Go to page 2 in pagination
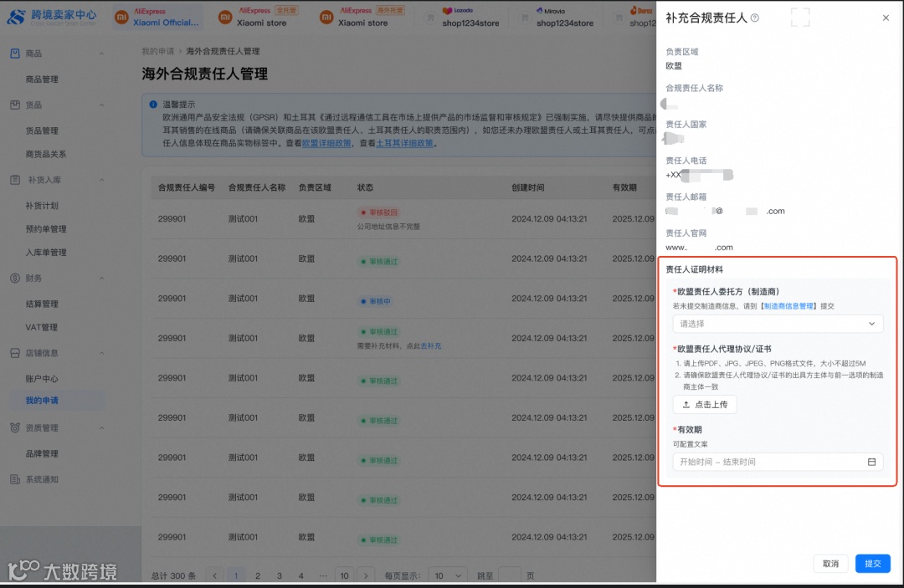This screenshot has height=588, width=904. (257, 575)
